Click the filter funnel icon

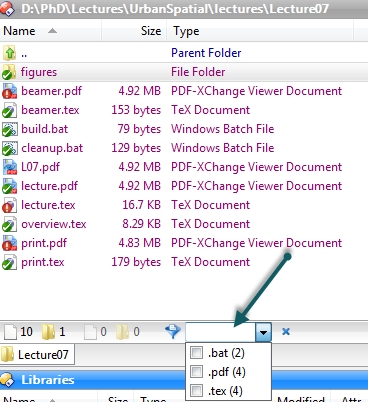(x=173, y=332)
